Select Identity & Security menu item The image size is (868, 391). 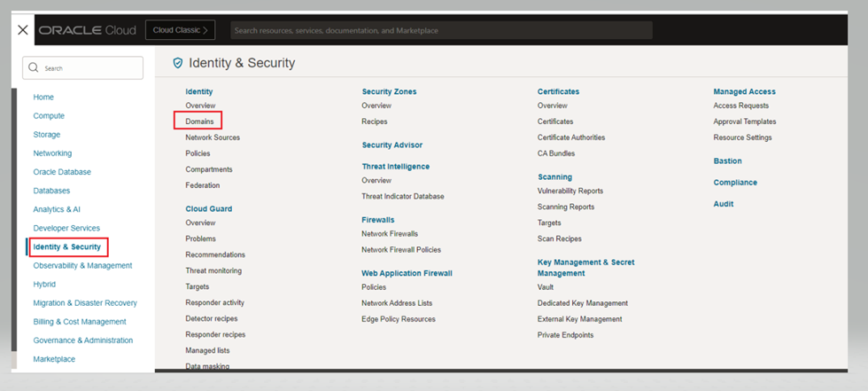[67, 247]
